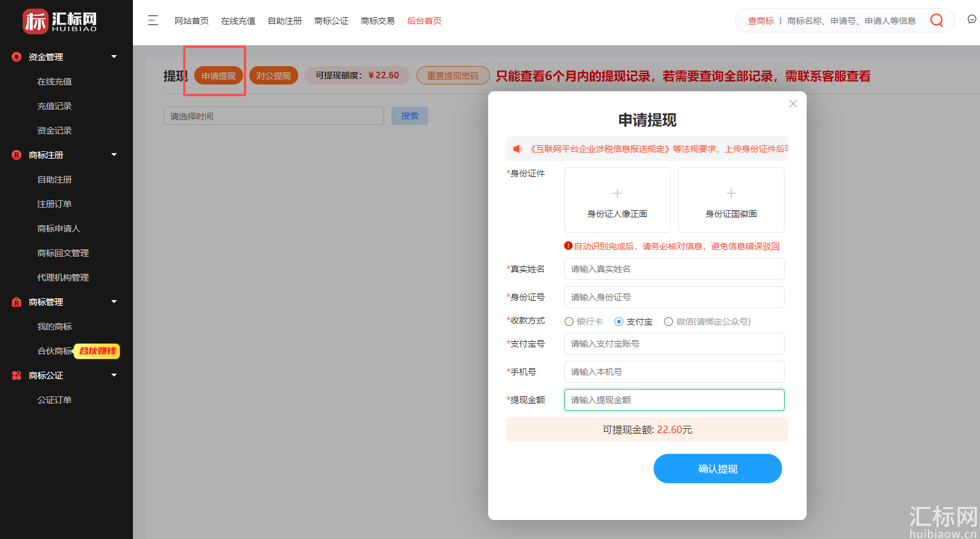Open 后台首页 in the top nav
Viewport: 980px width, 539px height.
pyautogui.click(x=424, y=21)
